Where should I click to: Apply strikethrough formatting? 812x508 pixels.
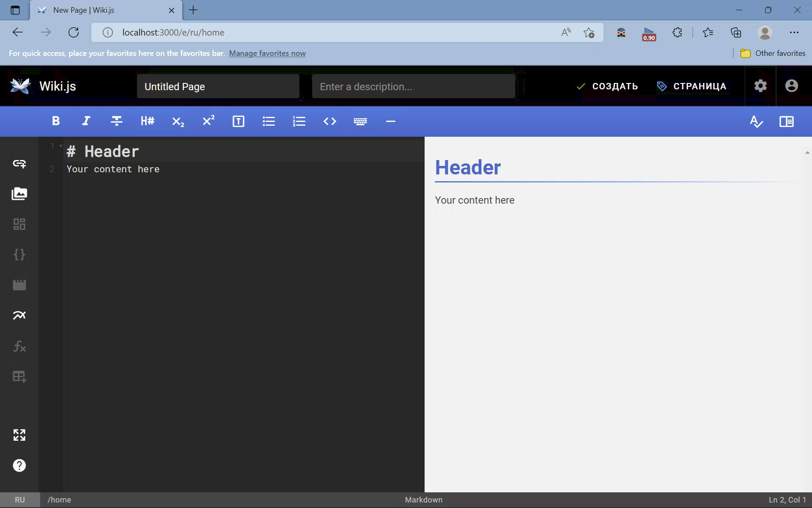pos(116,121)
